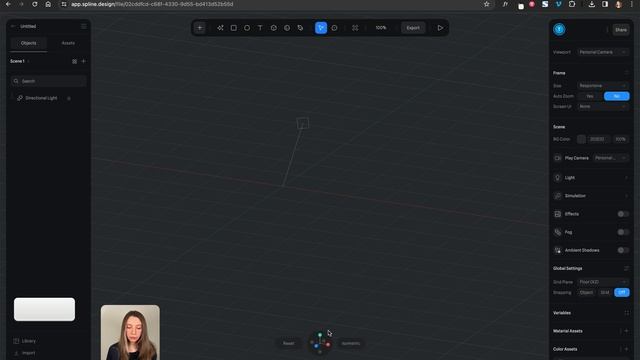This screenshot has width=640, height=360.
Task: Open the 100% zoom level control
Action: 381,28
